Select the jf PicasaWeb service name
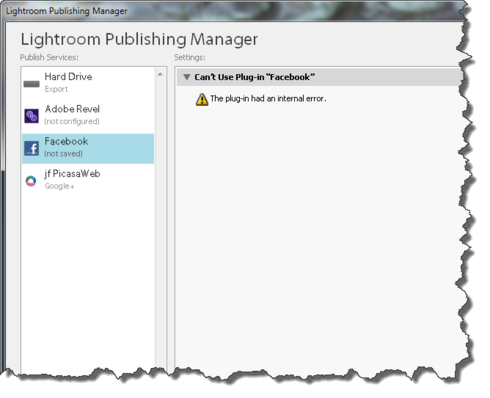Viewport: 490px width, 398px height. pyautogui.click(x=72, y=174)
